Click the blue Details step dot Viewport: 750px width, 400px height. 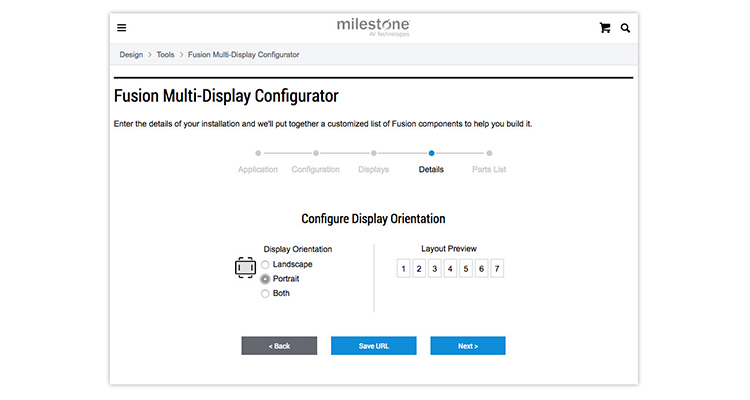pyautogui.click(x=431, y=153)
